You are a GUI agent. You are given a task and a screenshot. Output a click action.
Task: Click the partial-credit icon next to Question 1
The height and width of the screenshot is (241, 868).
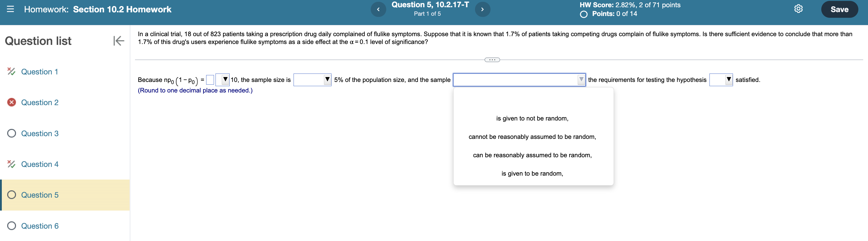tap(11, 72)
